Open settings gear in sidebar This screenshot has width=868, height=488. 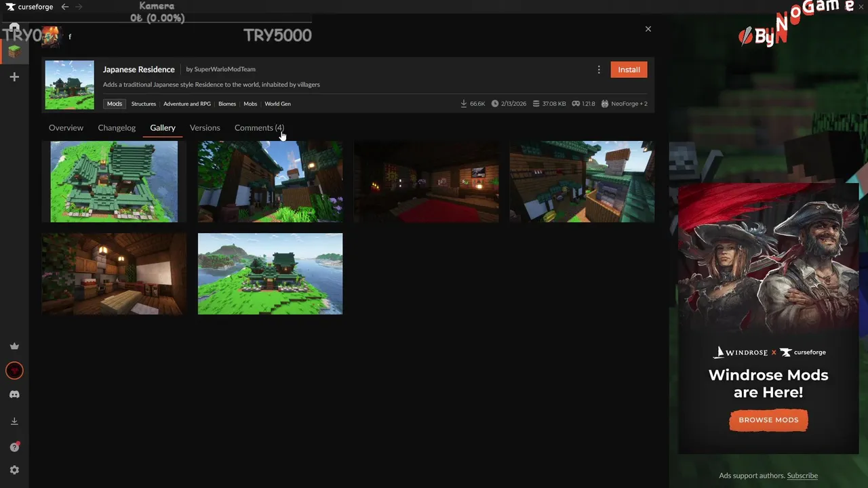tap(14, 470)
